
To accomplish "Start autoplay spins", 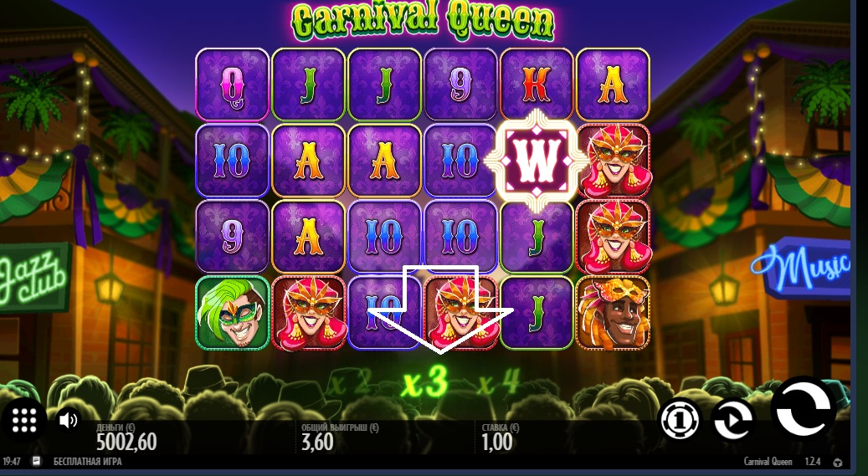I will click(733, 420).
